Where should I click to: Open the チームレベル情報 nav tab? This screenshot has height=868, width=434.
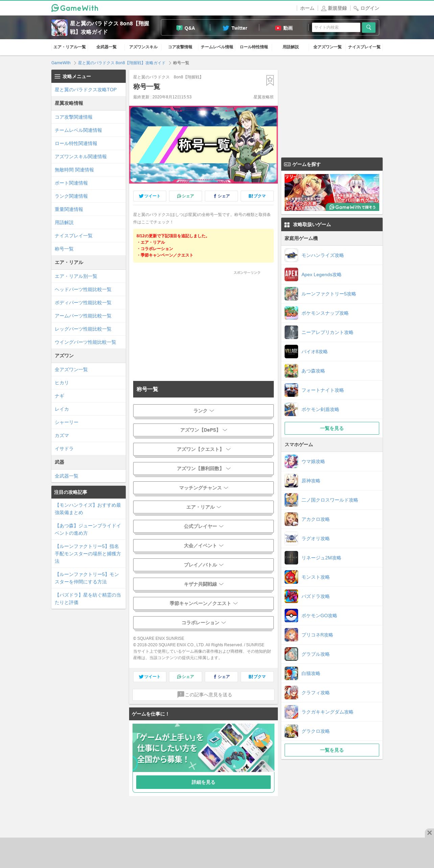217,47
